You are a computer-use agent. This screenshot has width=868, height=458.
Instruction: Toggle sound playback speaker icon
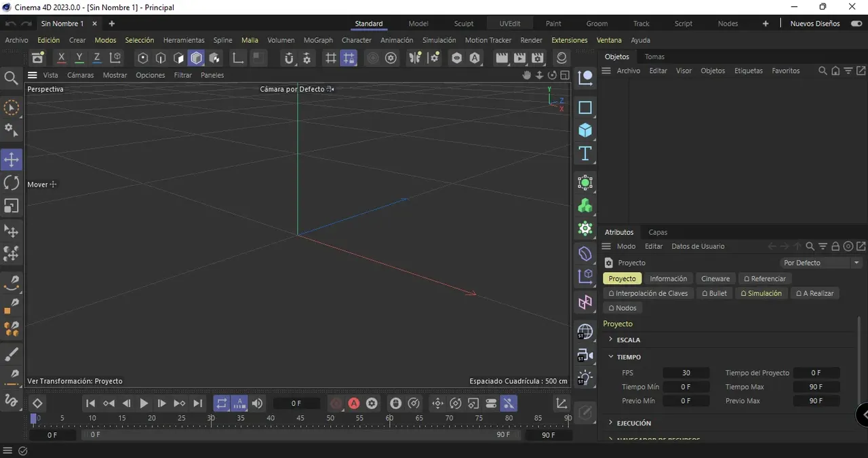pyautogui.click(x=258, y=404)
